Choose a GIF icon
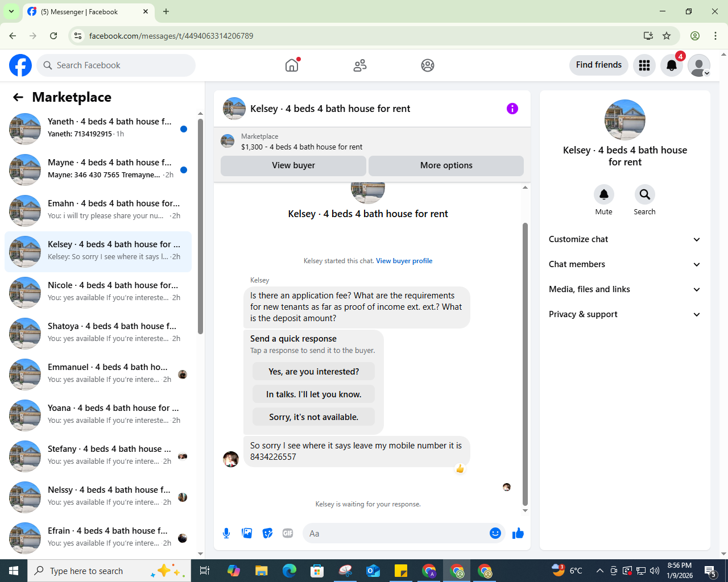Viewport: 728px width, 582px height. point(288,533)
